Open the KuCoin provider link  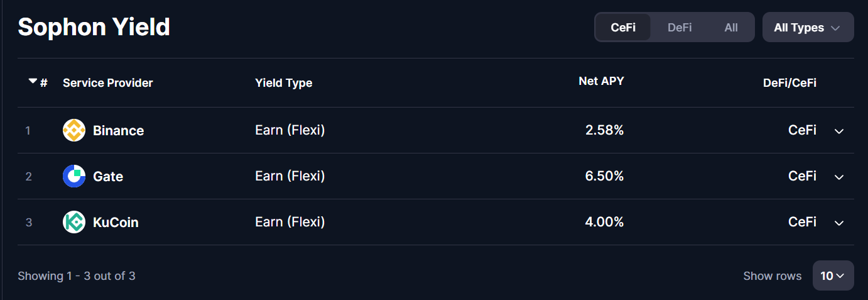[x=116, y=222]
